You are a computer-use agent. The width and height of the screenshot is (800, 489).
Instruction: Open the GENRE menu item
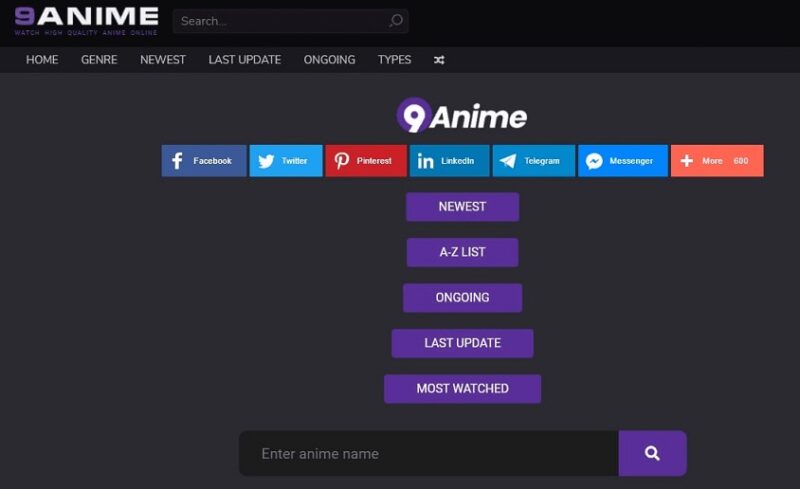pos(99,60)
